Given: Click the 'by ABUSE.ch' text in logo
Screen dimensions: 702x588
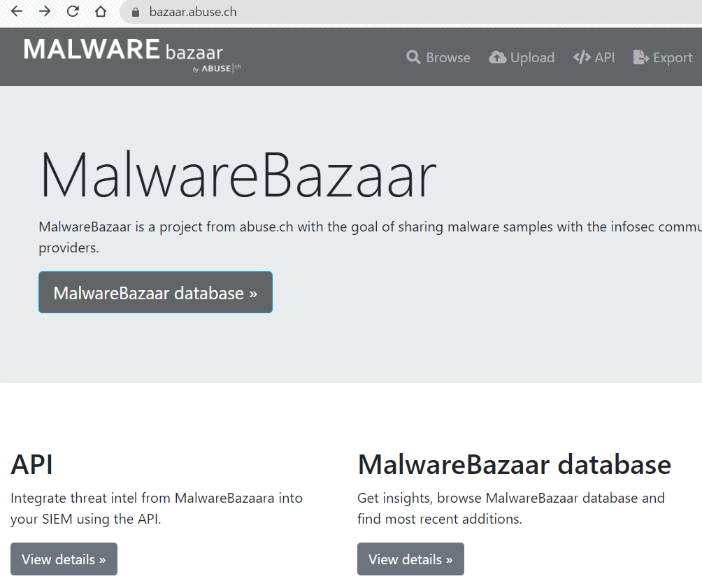Looking at the screenshot, I should point(217,69).
